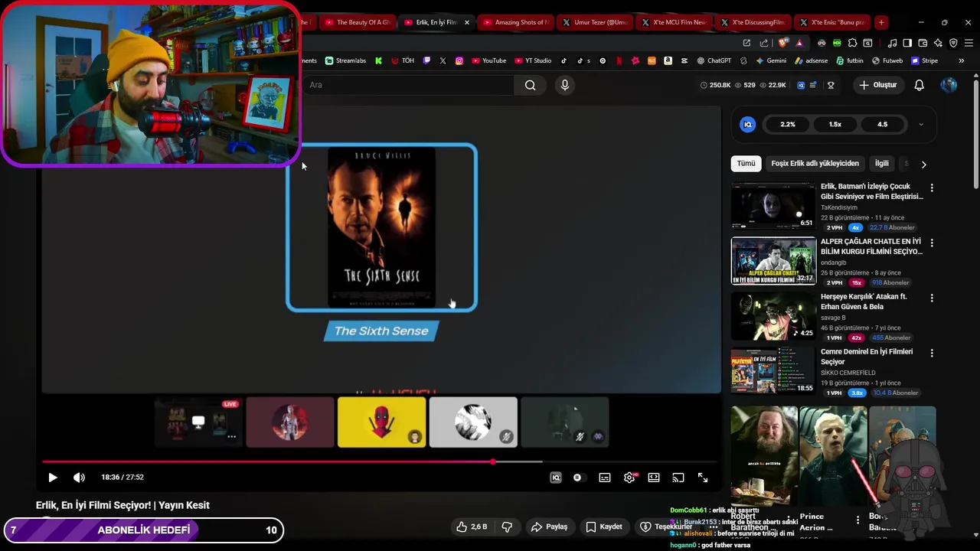
Task: Click the Kaydet save button
Action: (x=604, y=527)
